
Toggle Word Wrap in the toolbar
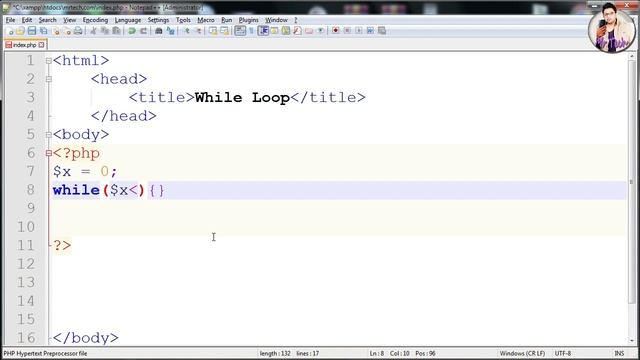240,31
